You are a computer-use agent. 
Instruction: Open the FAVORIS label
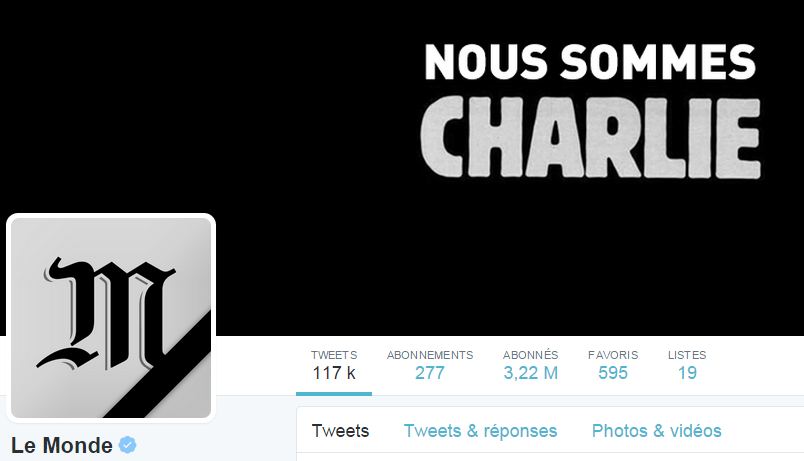613,355
